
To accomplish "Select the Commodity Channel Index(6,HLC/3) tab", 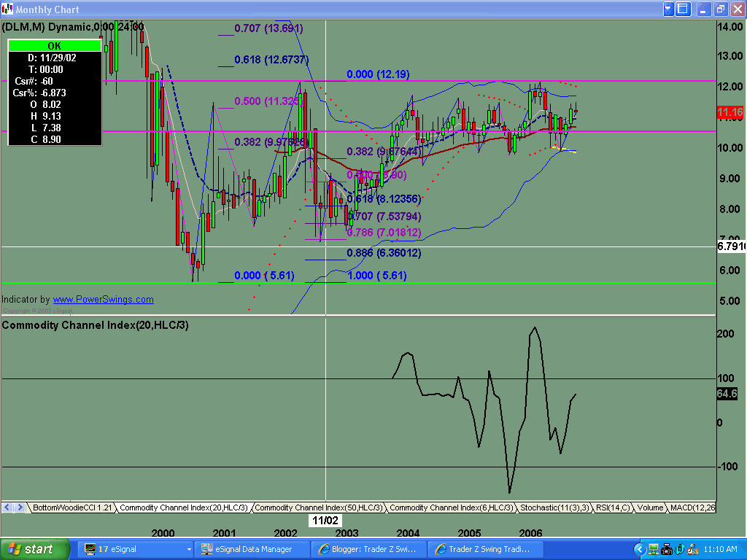I will pyautogui.click(x=452, y=507).
